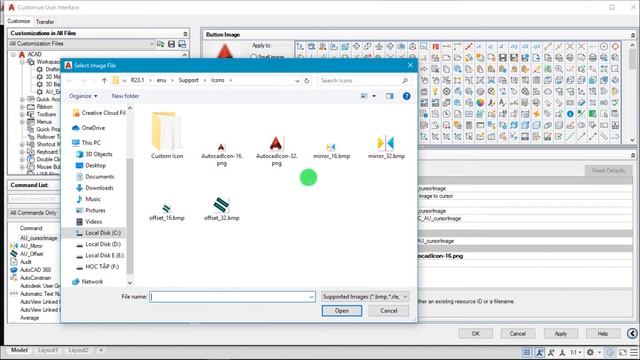
Task: Collapse the ACAD root tree node
Action: [13, 54]
